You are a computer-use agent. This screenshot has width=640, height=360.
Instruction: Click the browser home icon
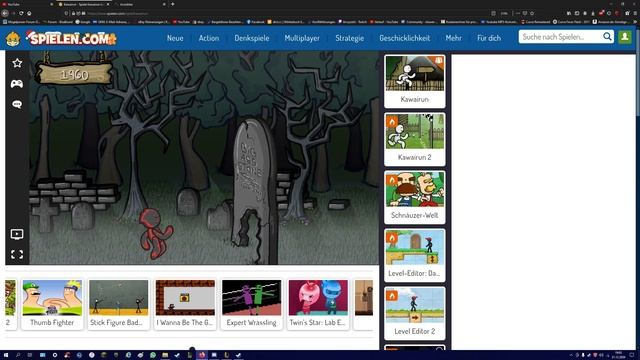(x=29, y=13)
